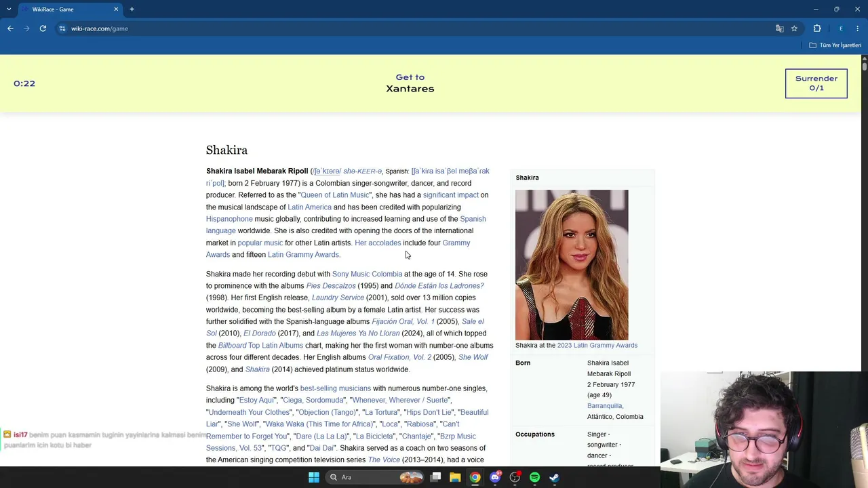Go to the Pies Descalzos album link
The width and height of the screenshot is (868, 488).
click(x=331, y=286)
